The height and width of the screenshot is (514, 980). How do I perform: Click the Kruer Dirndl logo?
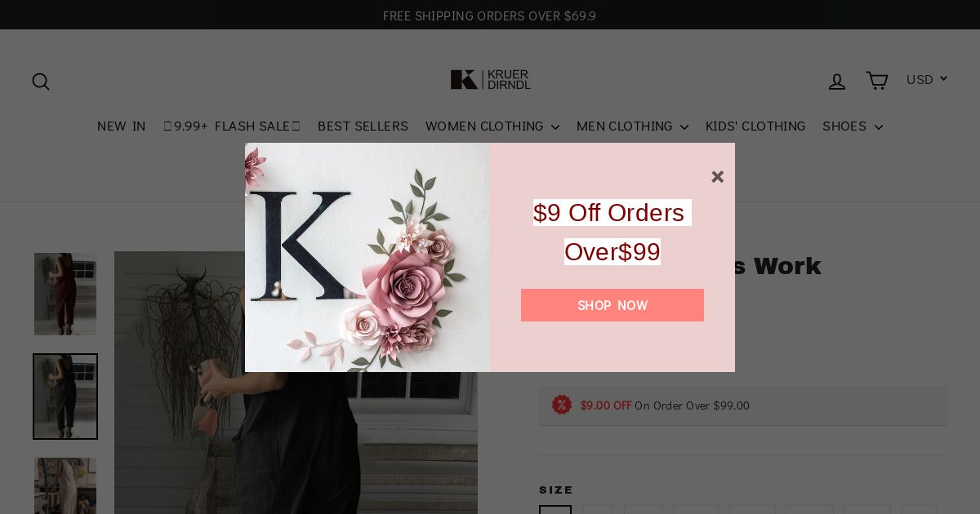tap(490, 80)
